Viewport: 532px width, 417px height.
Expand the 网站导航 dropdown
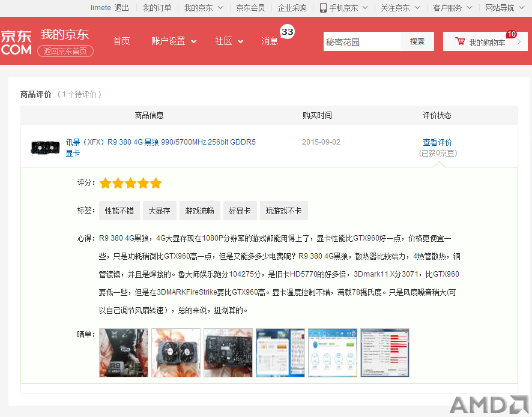click(522, 7)
